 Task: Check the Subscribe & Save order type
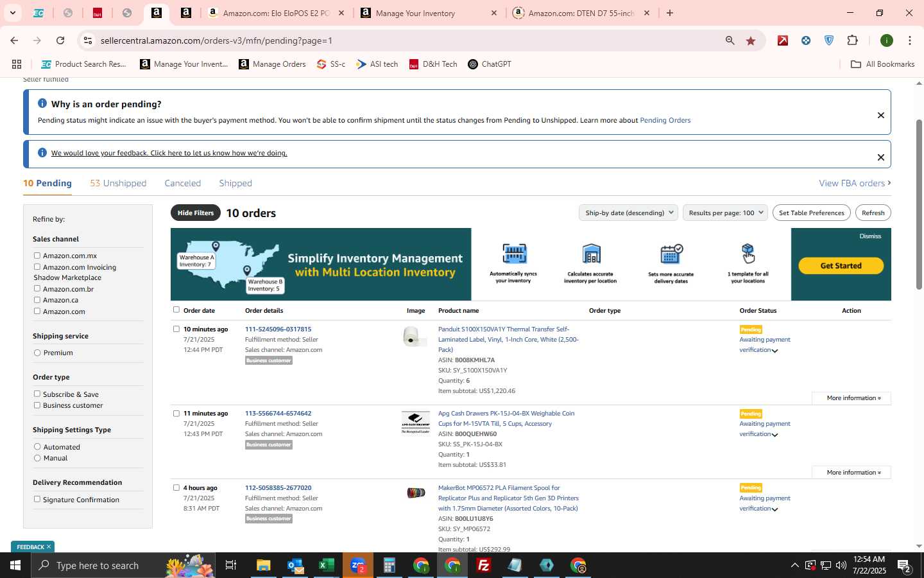37,394
